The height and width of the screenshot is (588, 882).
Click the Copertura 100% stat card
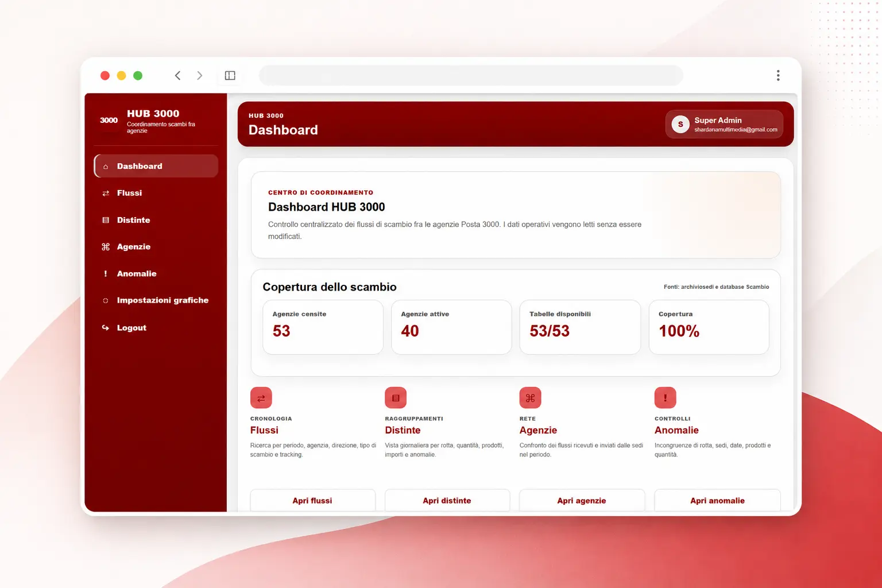[709, 327]
